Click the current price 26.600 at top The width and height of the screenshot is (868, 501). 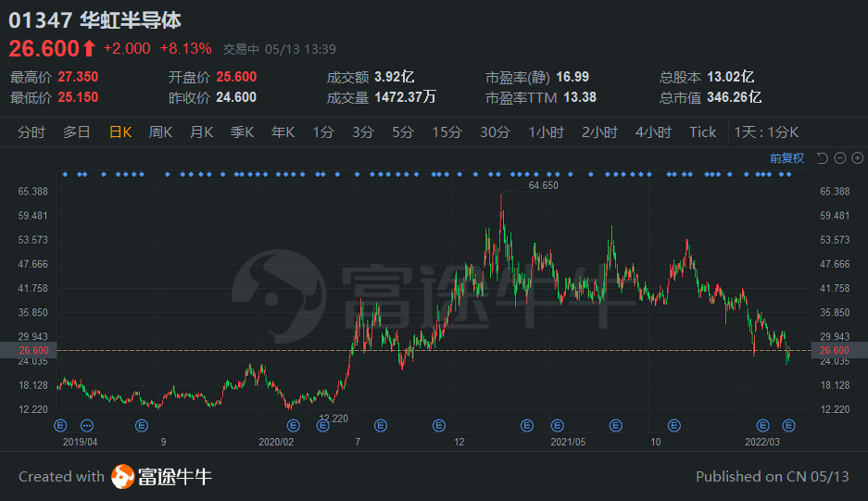tap(44, 49)
